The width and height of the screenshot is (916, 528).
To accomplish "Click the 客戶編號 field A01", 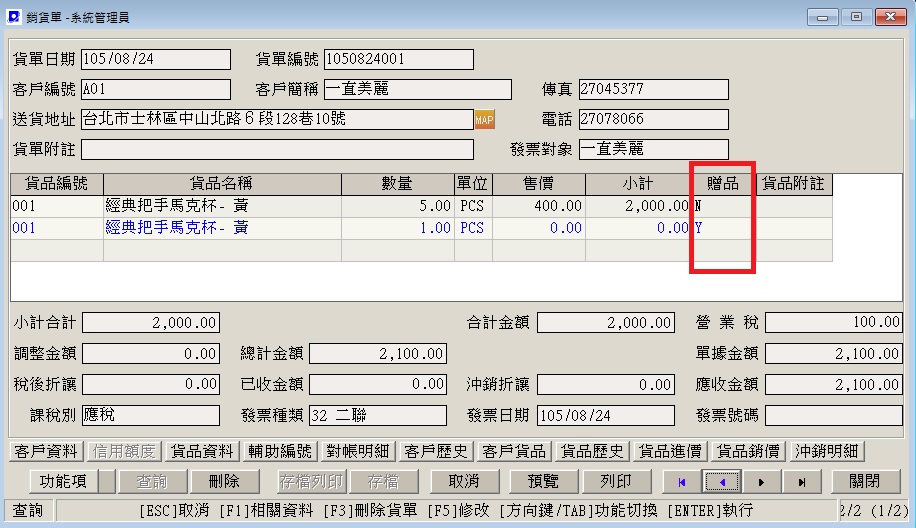I will click(x=156, y=89).
